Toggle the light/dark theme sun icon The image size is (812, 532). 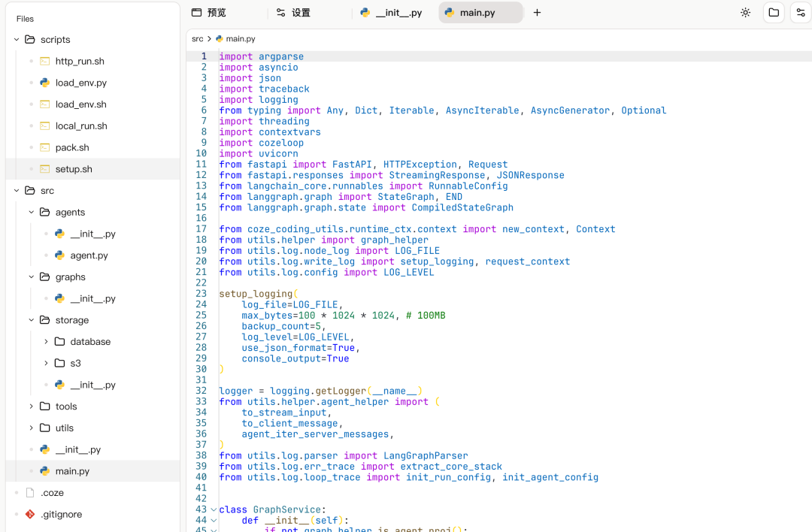pyautogui.click(x=745, y=13)
